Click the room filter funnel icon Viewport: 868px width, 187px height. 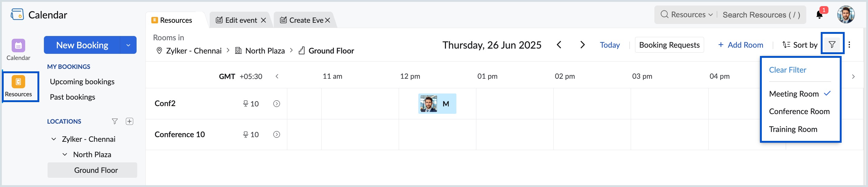(x=832, y=45)
